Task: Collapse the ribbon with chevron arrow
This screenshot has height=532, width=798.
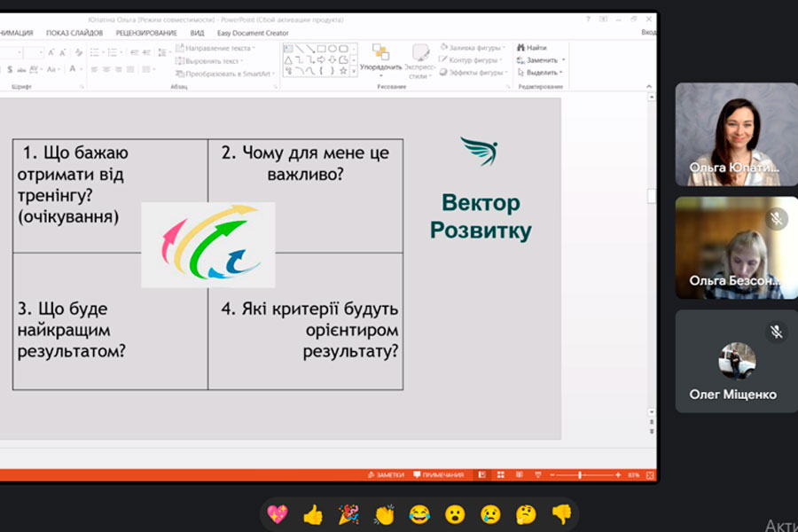Action: click(x=649, y=87)
